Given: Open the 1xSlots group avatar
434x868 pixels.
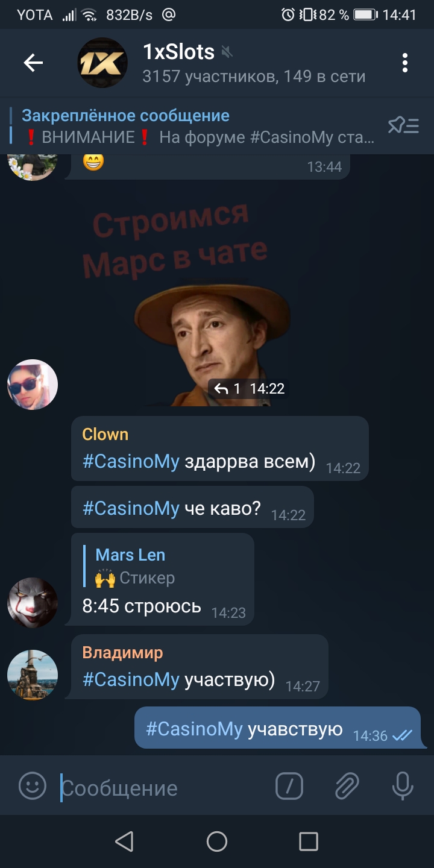Looking at the screenshot, I should 102,63.
